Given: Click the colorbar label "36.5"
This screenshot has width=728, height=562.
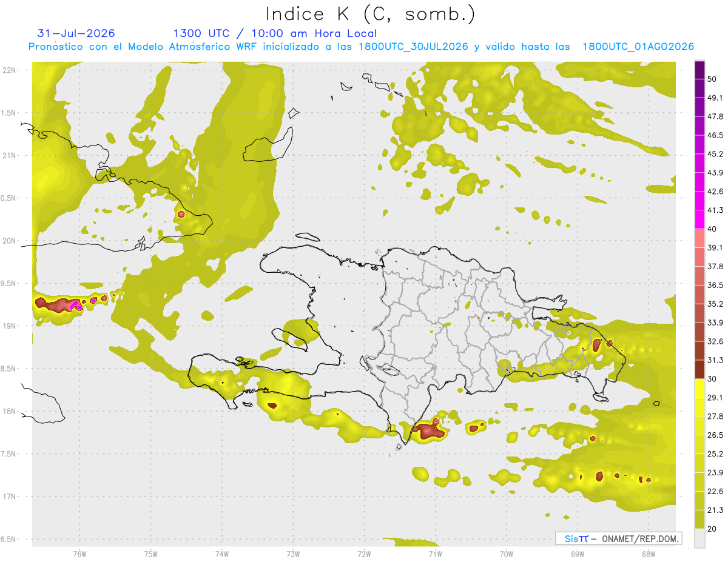Looking at the screenshot, I should pos(715,285).
